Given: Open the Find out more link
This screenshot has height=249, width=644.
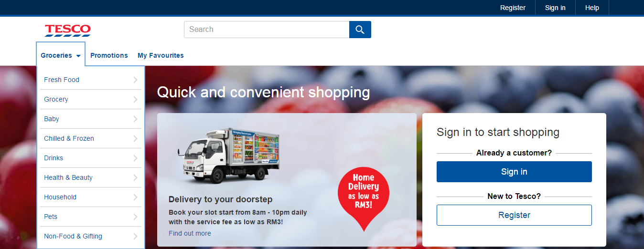Looking at the screenshot, I should [x=190, y=233].
